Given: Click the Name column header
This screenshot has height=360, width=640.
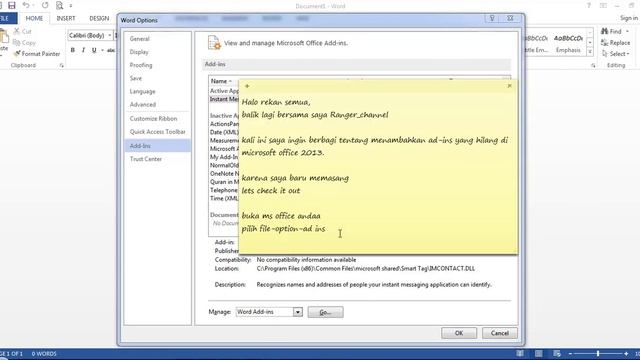Looking at the screenshot, I should 221,81.
